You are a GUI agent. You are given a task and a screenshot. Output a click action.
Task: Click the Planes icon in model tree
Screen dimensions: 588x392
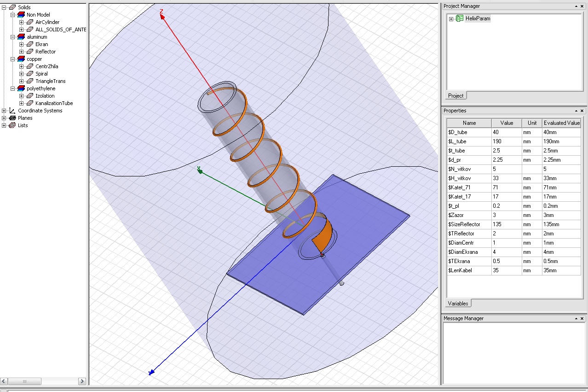point(12,118)
